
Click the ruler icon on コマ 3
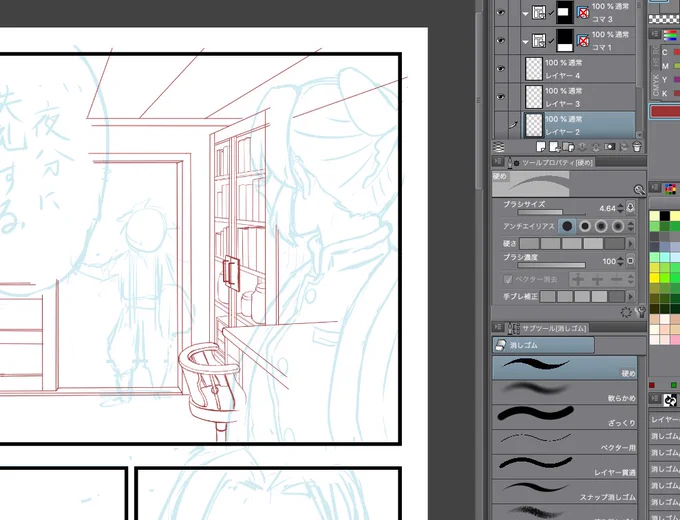tap(584, 13)
